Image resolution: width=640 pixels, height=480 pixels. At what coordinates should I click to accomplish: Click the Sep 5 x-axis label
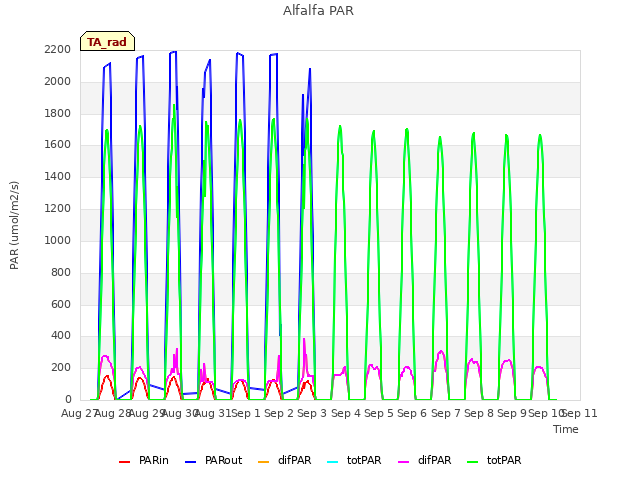coord(379,413)
